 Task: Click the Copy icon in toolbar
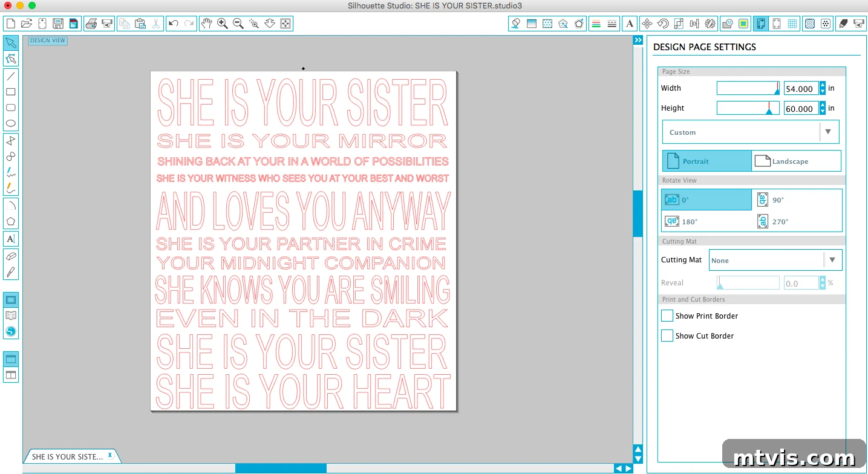(124, 24)
